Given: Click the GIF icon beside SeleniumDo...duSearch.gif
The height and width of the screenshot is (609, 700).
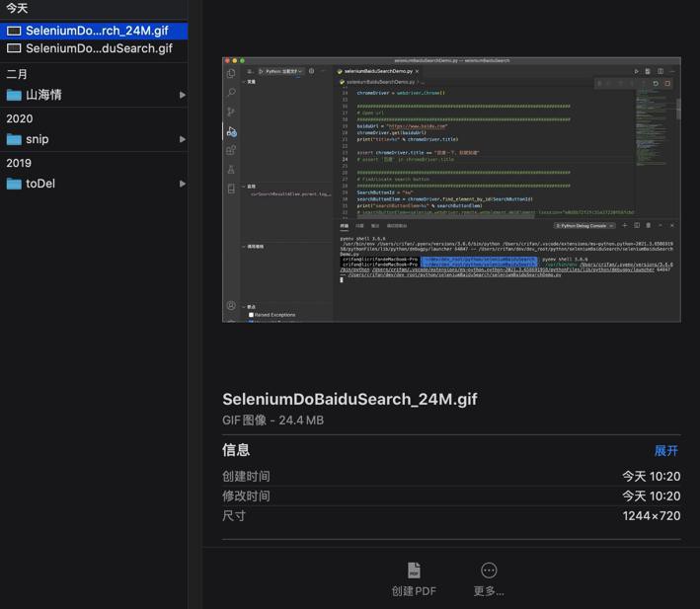Looking at the screenshot, I should click(14, 48).
